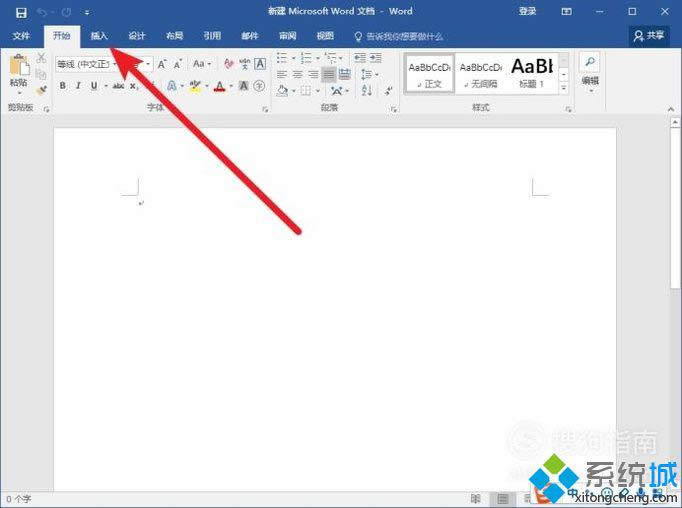This screenshot has height=508, width=682.
Task: Click the Bullets list icon
Action: tap(282, 58)
